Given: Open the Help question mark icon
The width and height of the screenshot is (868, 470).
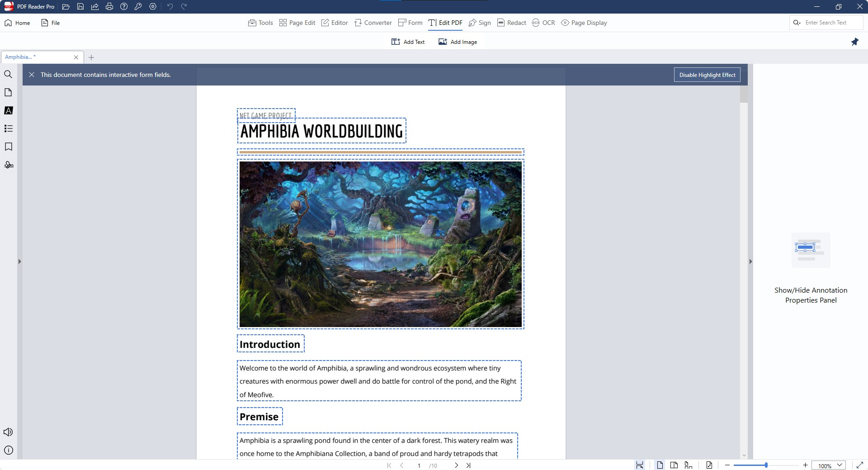Looking at the screenshot, I should coord(124,7).
